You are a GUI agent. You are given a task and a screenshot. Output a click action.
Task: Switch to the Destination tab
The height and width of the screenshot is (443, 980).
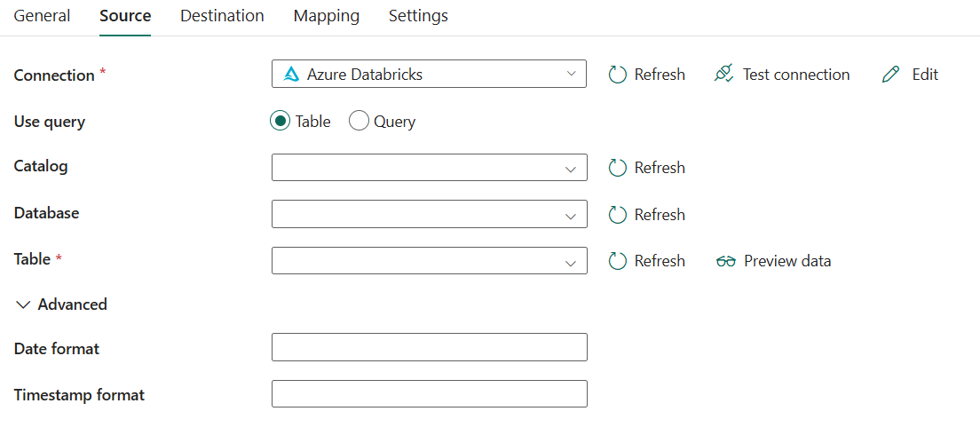(222, 16)
